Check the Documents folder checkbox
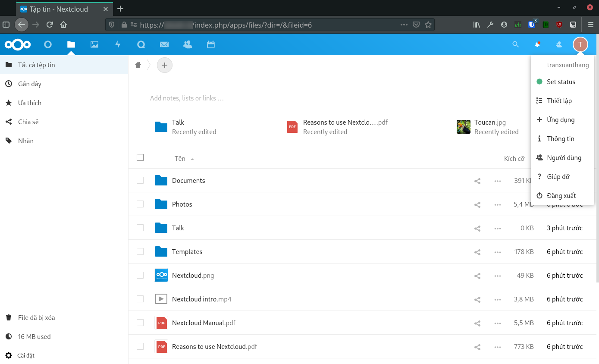Image resolution: width=599 pixels, height=364 pixels. 140,180
